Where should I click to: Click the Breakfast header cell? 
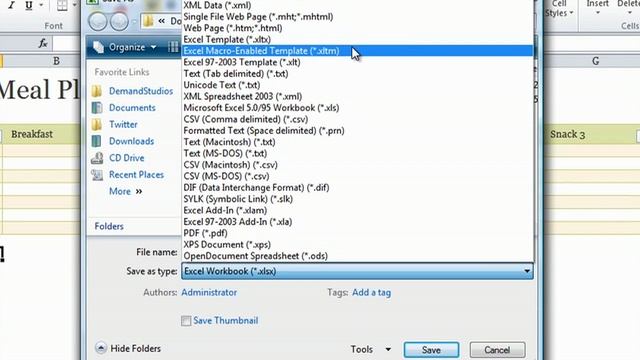coord(42,134)
